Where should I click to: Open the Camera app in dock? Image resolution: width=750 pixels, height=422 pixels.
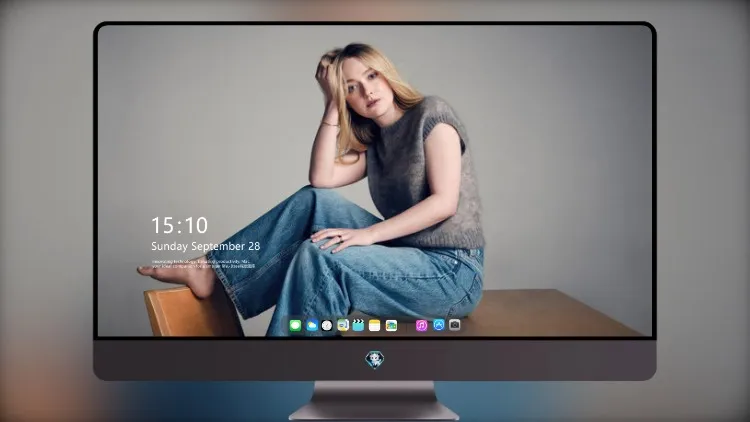pos(454,325)
